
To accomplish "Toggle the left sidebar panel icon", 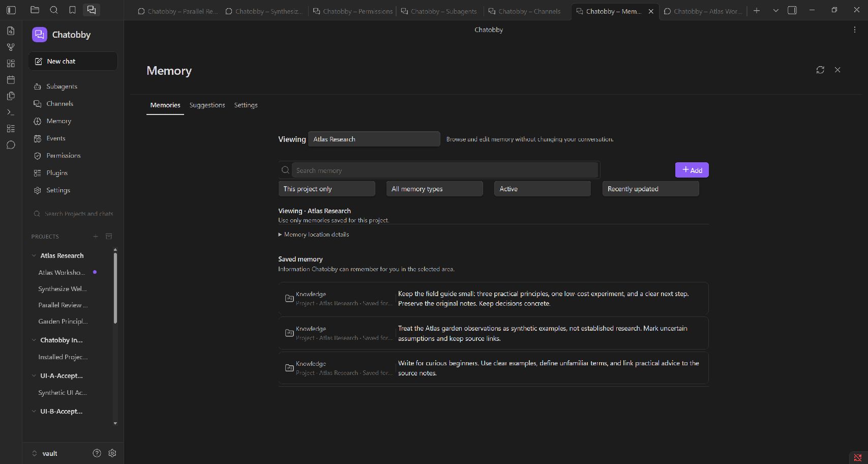I will click(x=11, y=10).
